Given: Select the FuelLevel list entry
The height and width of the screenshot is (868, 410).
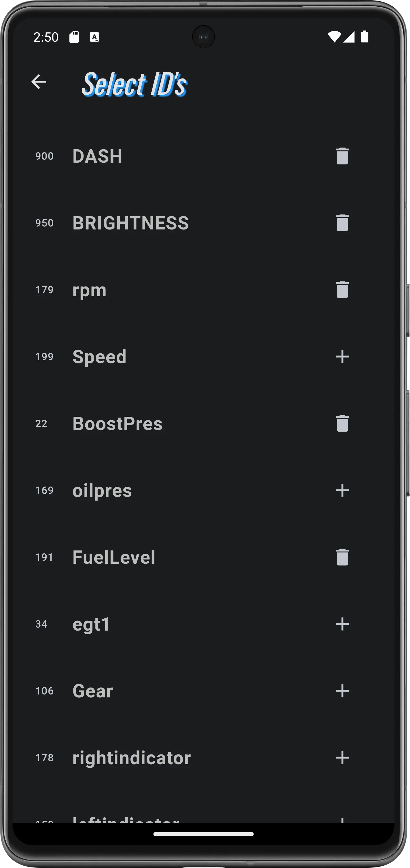Looking at the screenshot, I should [x=114, y=557].
